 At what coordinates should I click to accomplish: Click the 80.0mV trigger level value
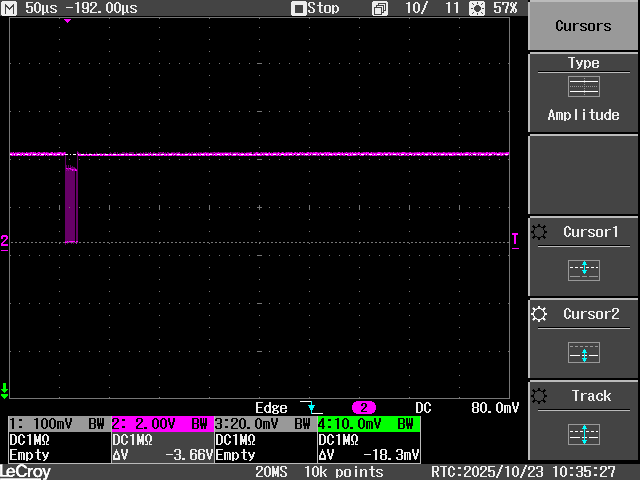click(495, 408)
